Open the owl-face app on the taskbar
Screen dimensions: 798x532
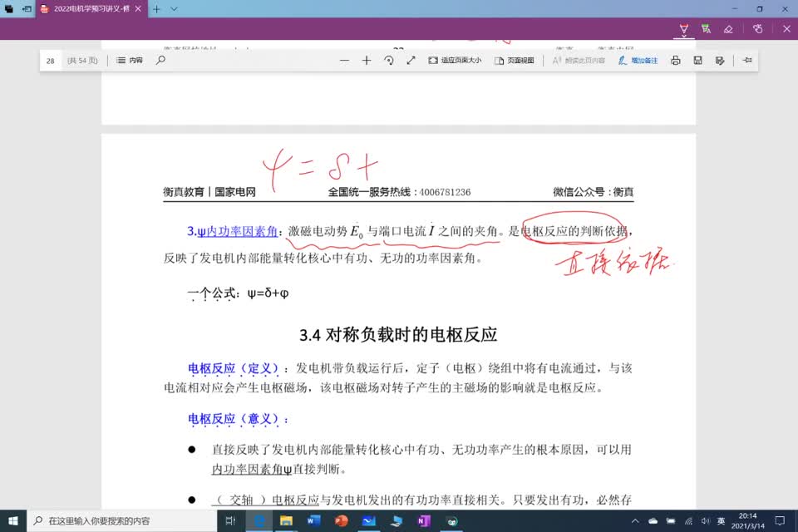451,521
